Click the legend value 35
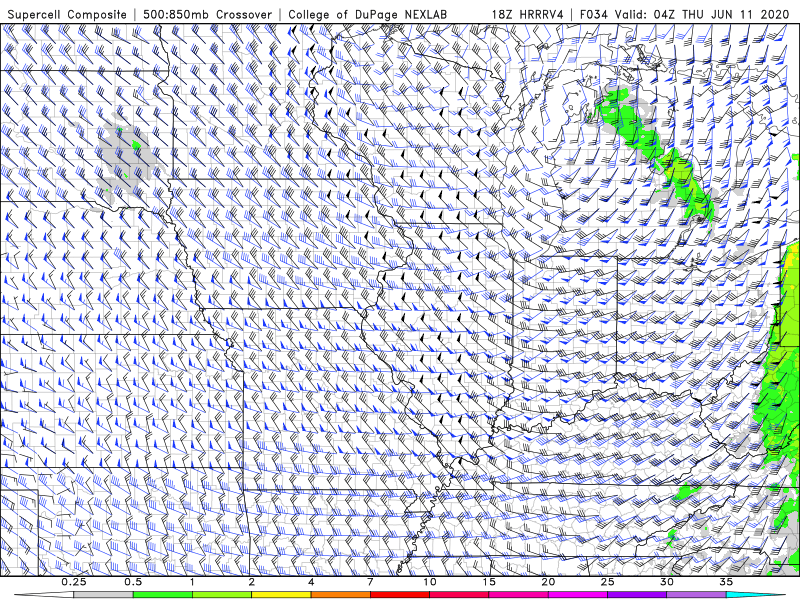 (726, 582)
